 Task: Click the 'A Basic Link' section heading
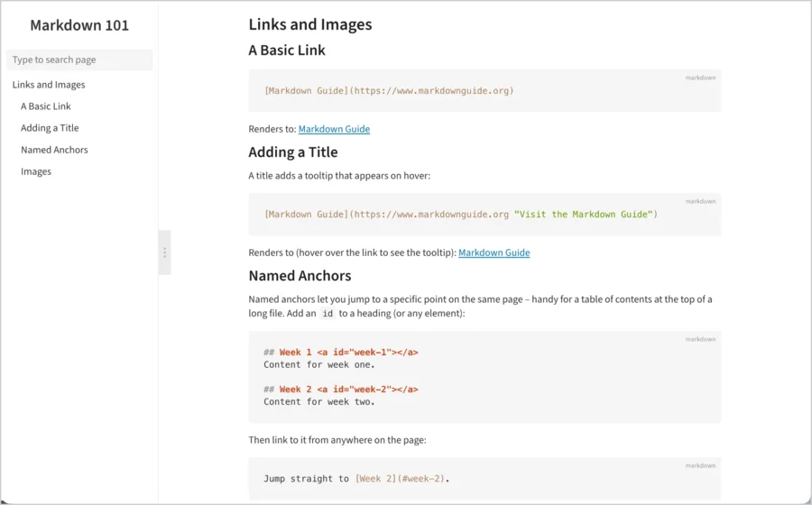tap(287, 50)
